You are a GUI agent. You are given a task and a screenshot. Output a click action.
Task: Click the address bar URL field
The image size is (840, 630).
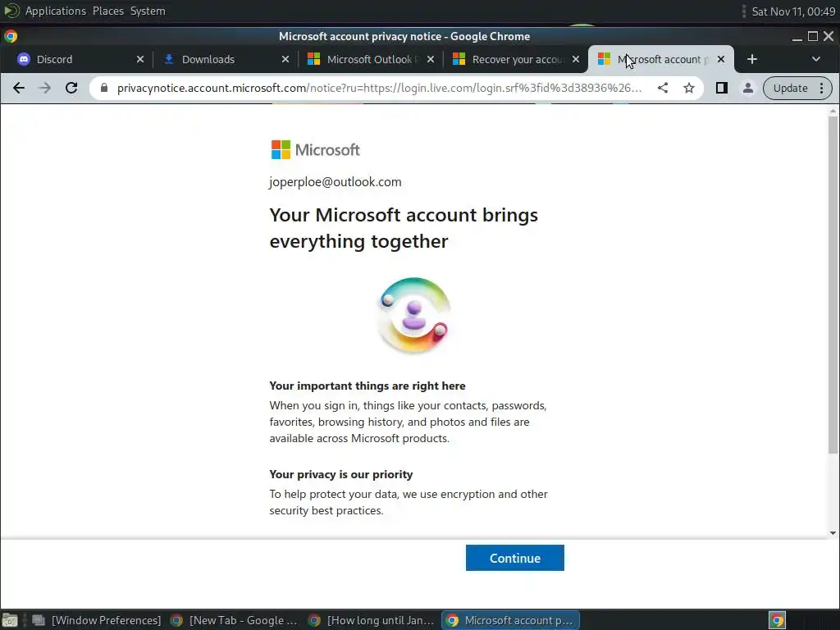(x=379, y=88)
